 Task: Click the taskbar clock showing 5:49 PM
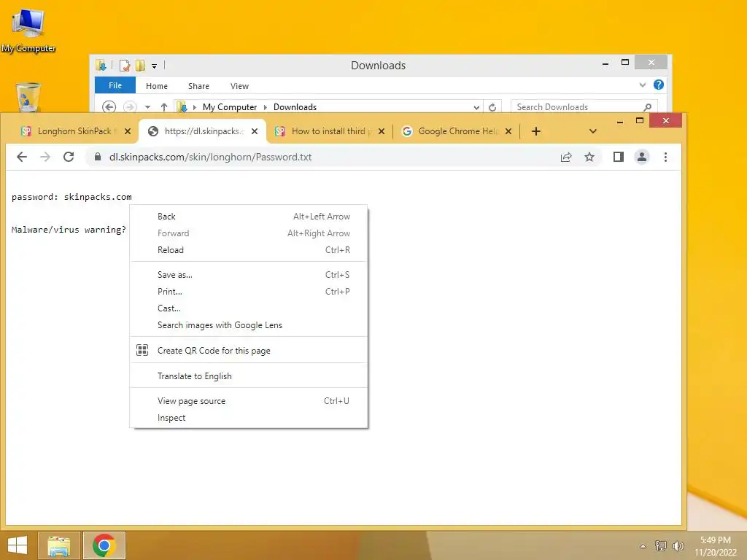(x=716, y=546)
